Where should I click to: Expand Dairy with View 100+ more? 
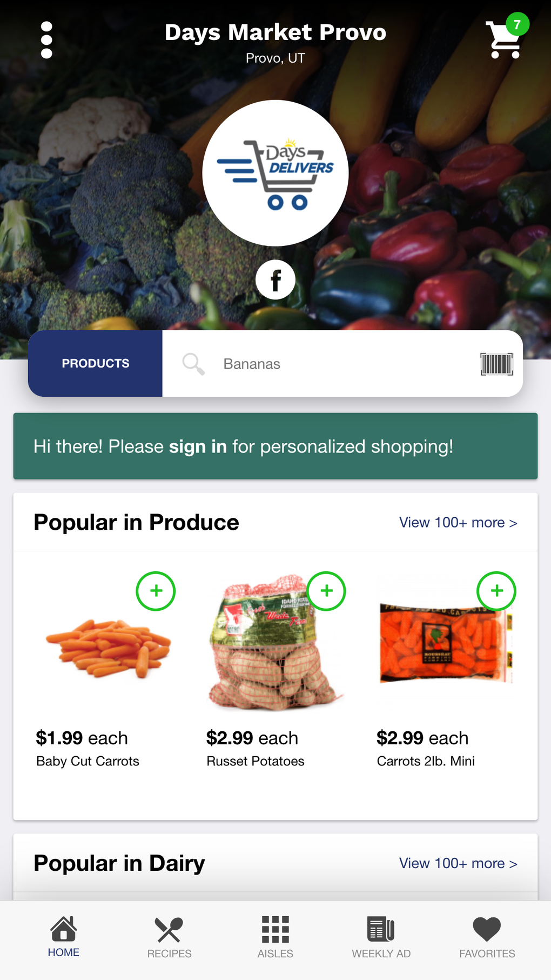pos(458,863)
